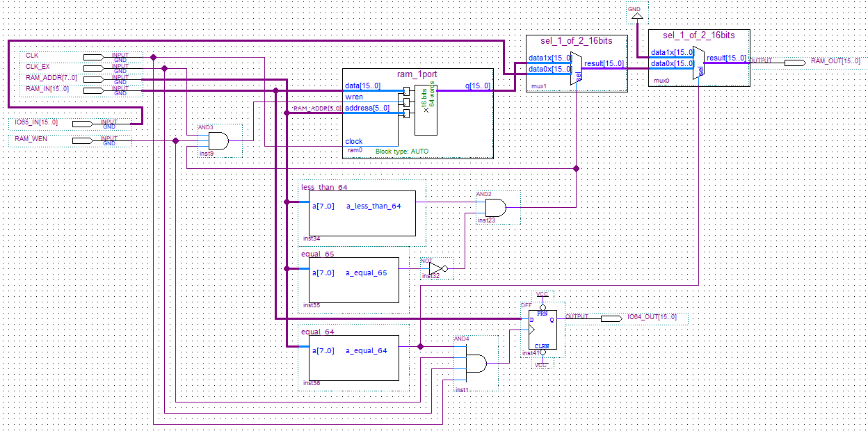Click data0x[15..0] port on mux0
868x431 pixels.
click(672, 64)
